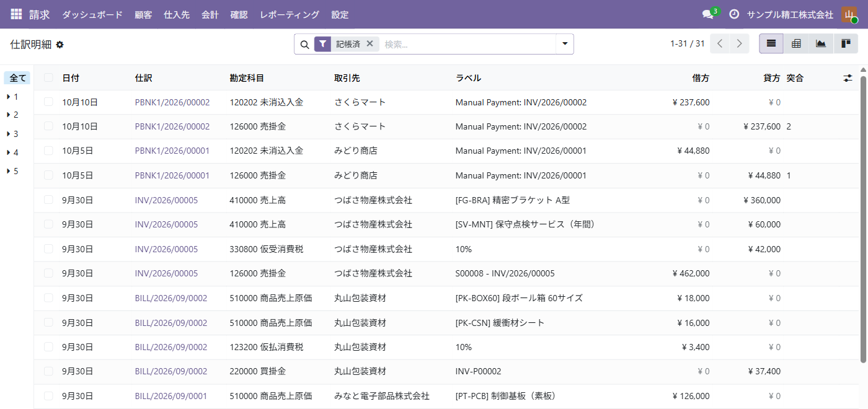Click the 緩衝材シート label cell

coord(500,322)
